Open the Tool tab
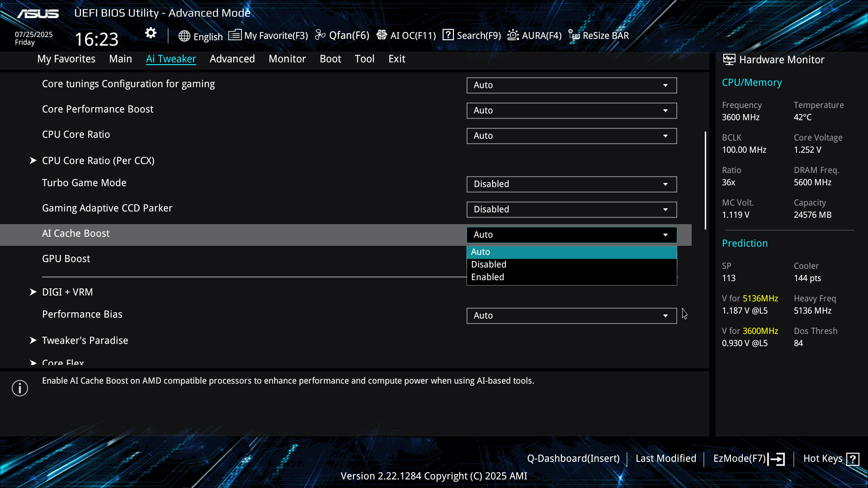 click(364, 59)
